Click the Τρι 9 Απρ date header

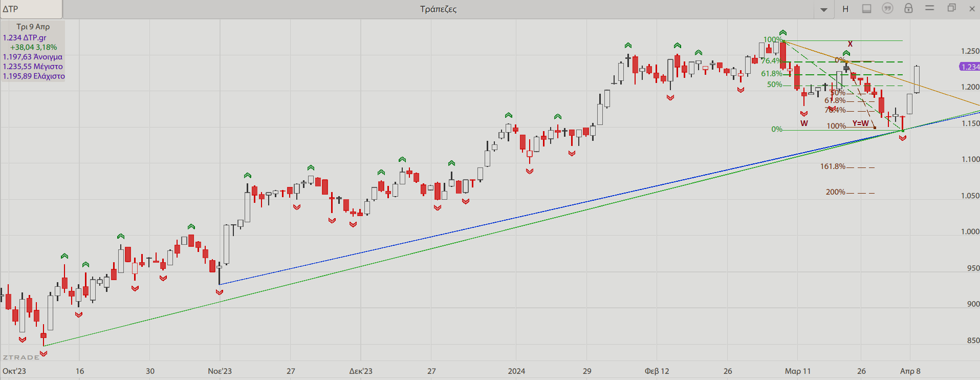pyautogui.click(x=33, y=27)
